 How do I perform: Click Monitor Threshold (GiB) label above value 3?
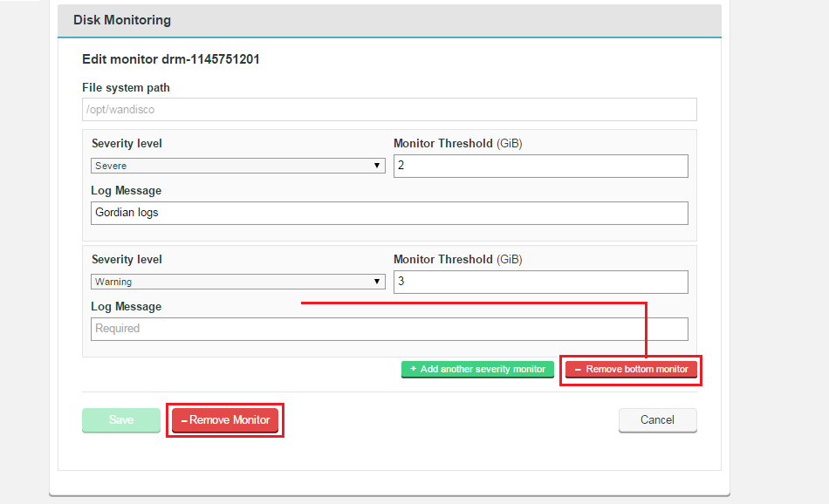(x=458, y=259)
